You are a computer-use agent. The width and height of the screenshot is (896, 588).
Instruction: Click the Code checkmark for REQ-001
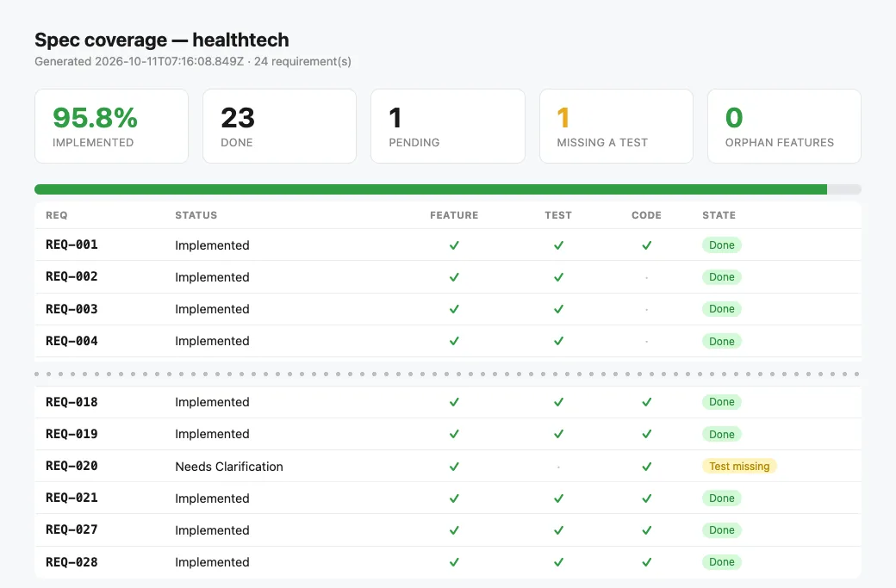(646, 245)
